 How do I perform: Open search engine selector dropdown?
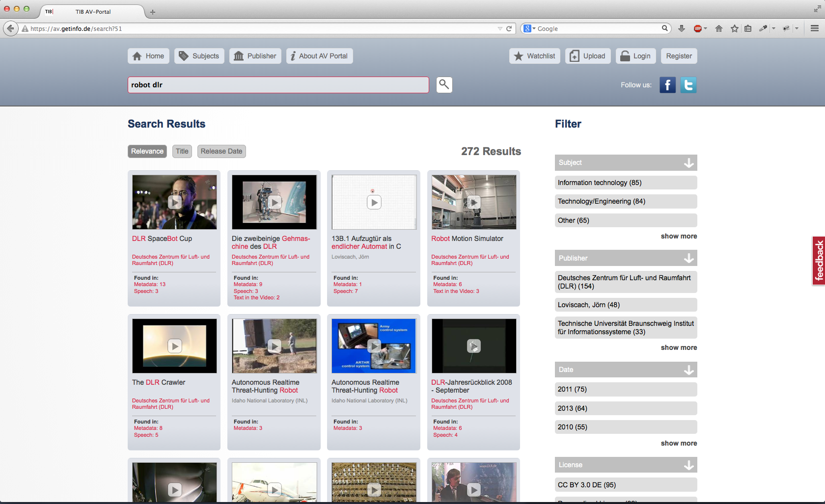pos(529,28)
